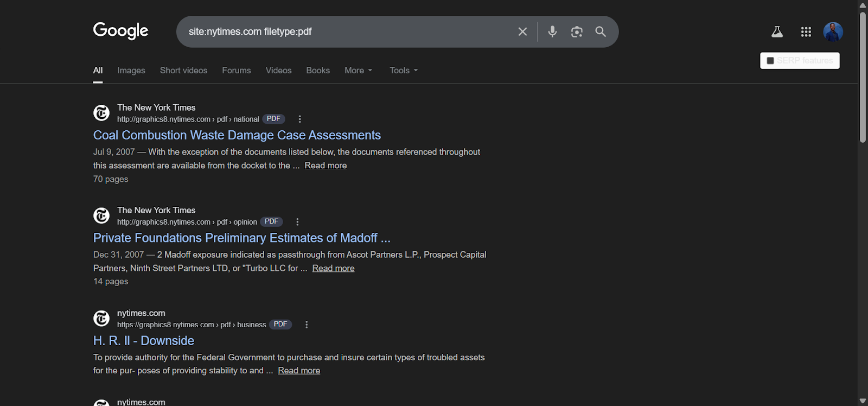
Task: Click URL graphics8.nytimes.com › pdf › opinion
Action: [187, 222]
